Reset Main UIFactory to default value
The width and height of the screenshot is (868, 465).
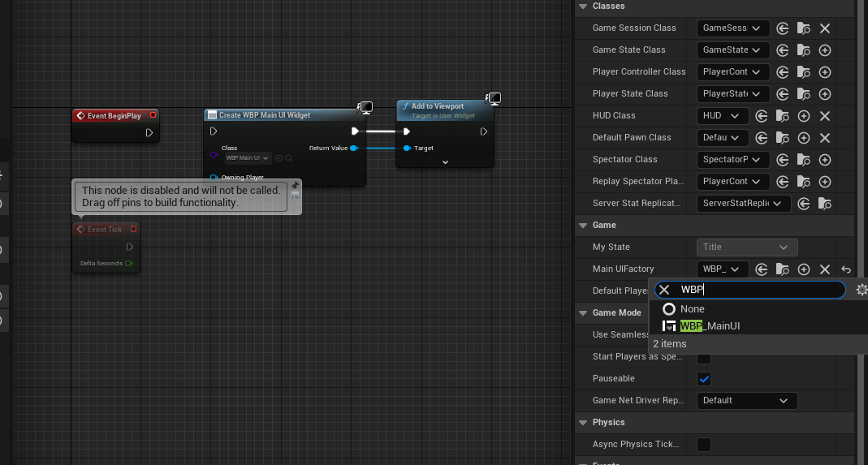(846, 269)
